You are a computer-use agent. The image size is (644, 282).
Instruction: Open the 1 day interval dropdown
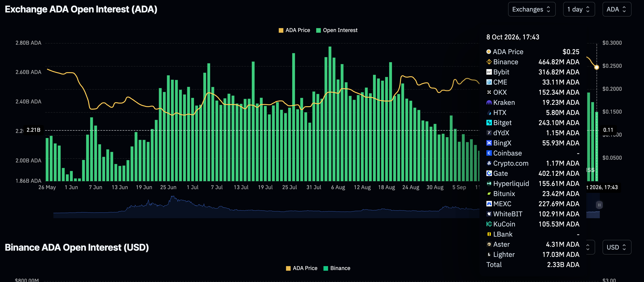pyautogui.click(x=579, y=9)
